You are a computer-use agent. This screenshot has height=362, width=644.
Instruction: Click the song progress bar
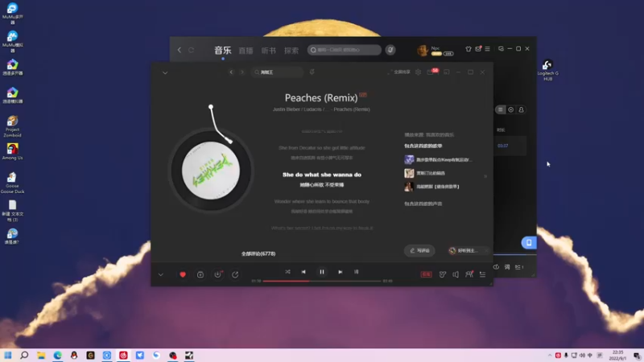tap(322, 281)
